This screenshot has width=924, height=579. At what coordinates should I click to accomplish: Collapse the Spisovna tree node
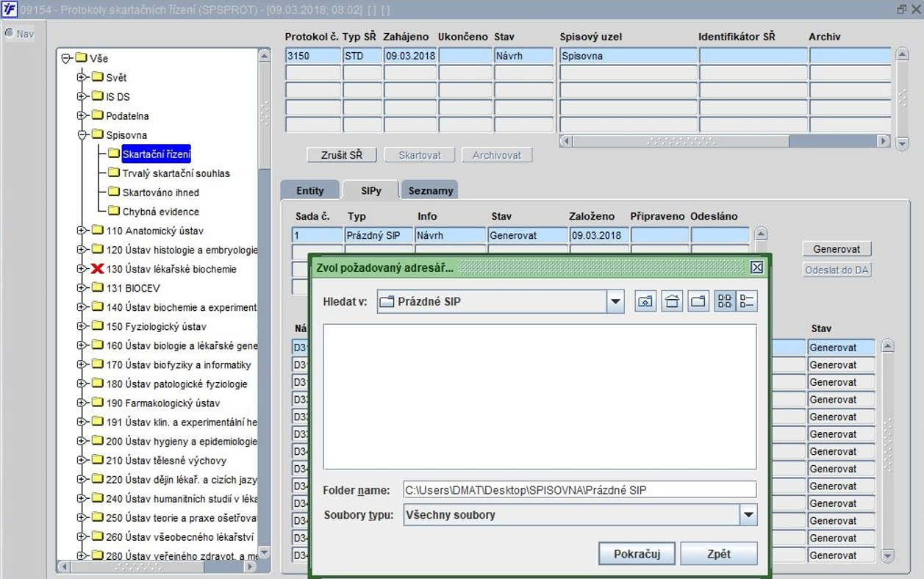82,134
